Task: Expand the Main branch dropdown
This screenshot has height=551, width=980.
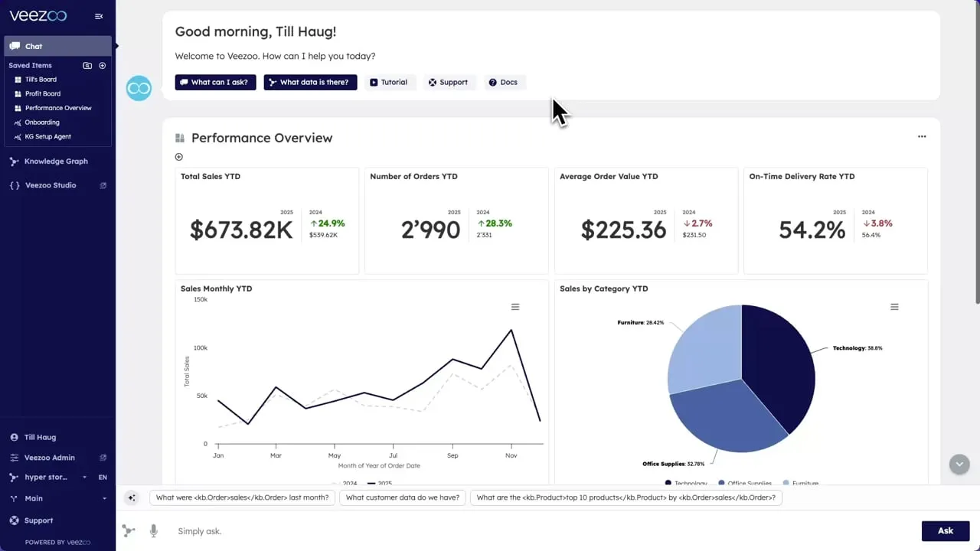Action: (x=104, y=498)
